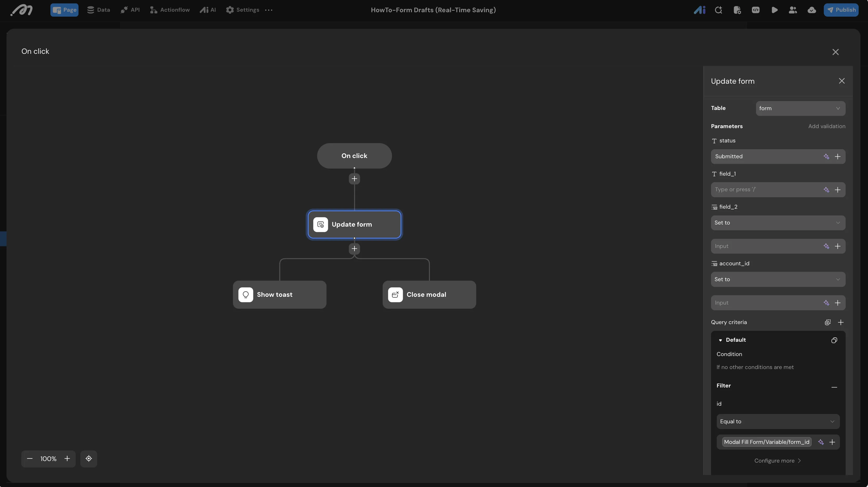Switch to the Data tab
This screenshot has height=487, width=868.
(x=98, y=10)
